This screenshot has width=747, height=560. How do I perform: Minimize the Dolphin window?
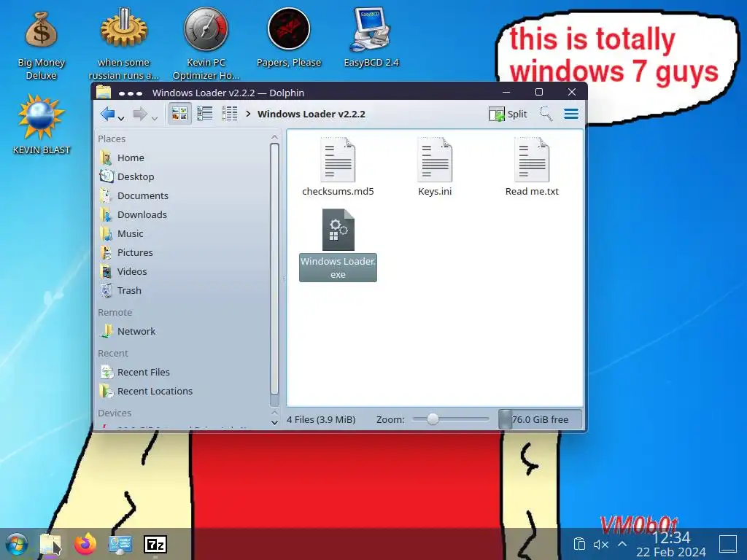coord(506,92)
